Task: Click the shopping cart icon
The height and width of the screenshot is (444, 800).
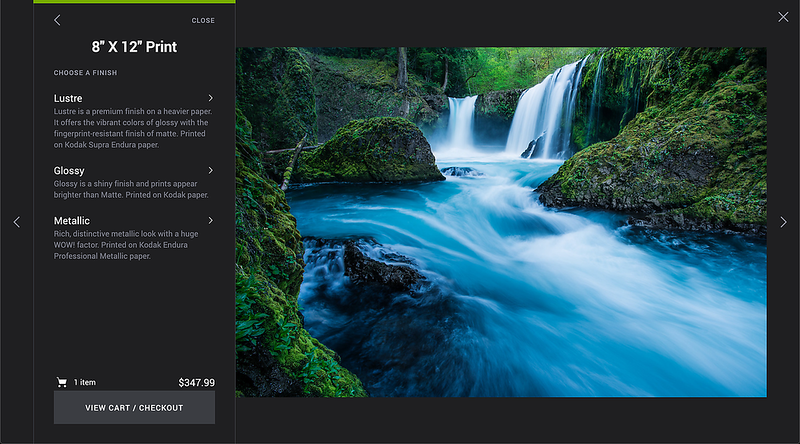Action: [x=62, y=382]
